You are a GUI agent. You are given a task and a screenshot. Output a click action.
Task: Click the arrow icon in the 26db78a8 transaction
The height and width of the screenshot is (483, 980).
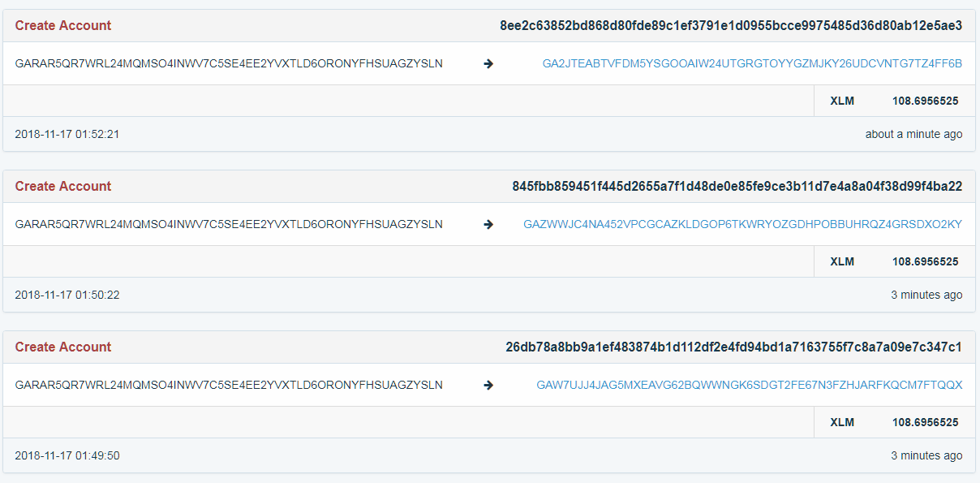488,385
